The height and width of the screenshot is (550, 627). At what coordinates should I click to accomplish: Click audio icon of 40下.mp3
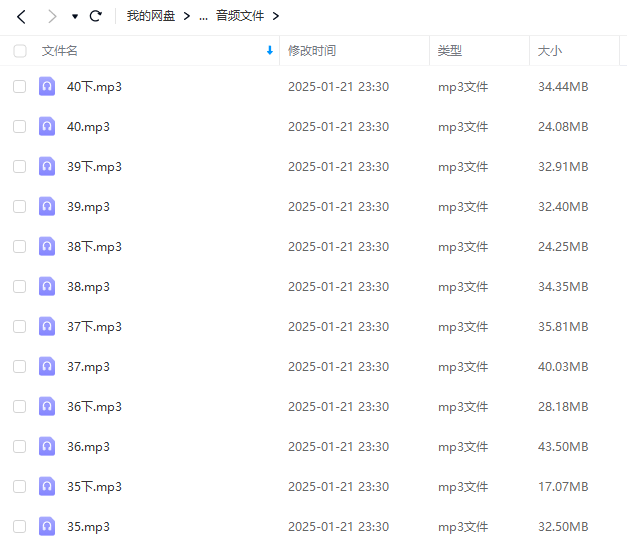pyautogui.click(x=47, y=86)
